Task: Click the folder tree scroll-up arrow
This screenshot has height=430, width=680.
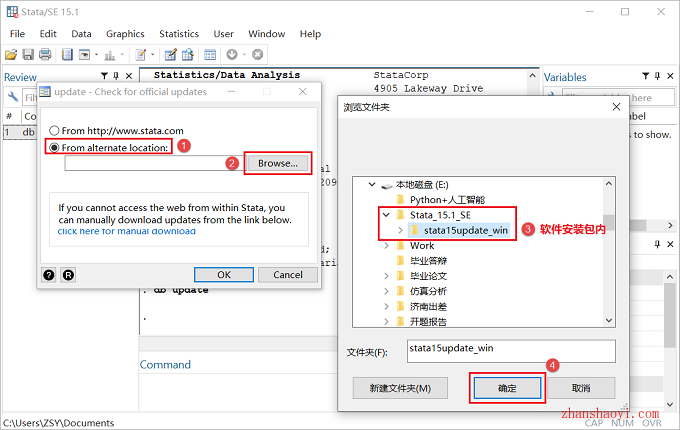Action: click(x=609, y=183)
